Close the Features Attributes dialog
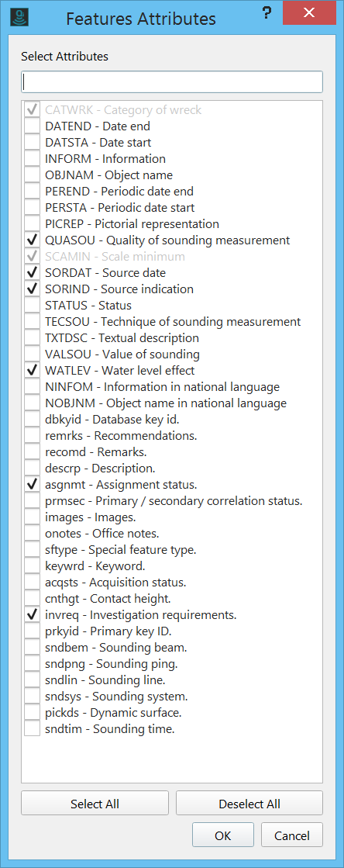The width and height of the screenshot is (344, 868). point(309,12)
